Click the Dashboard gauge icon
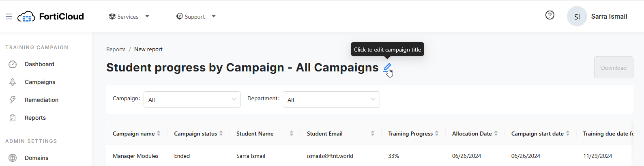 pos(13,64)
